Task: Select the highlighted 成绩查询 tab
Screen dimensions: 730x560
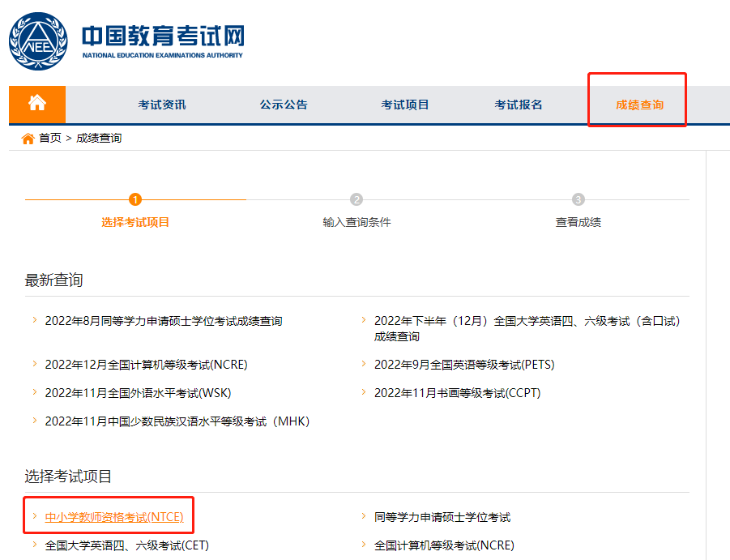Action: [x=637, y=104]
